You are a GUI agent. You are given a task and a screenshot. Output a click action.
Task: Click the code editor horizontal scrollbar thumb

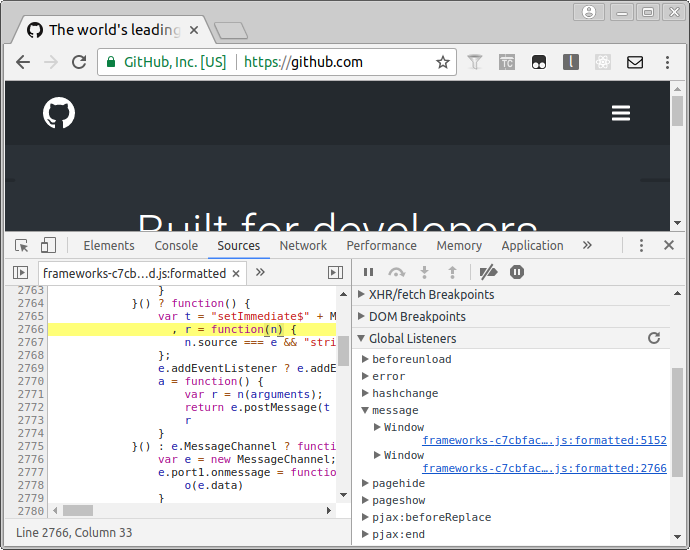tap(78, 510)
